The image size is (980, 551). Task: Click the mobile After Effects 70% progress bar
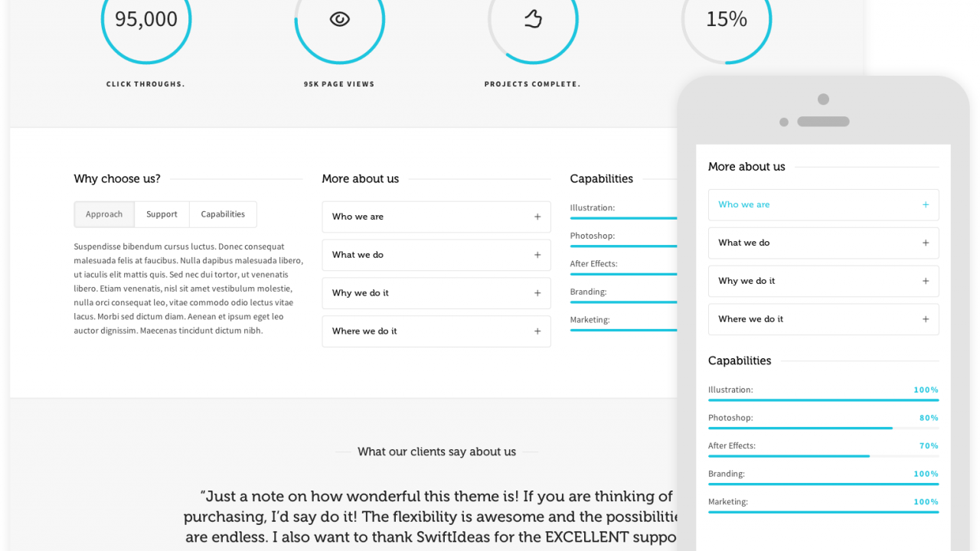click(823, 456)
